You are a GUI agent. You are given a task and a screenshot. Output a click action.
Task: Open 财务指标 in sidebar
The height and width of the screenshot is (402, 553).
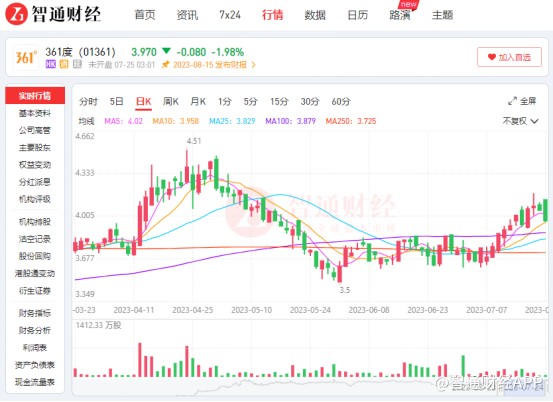pos(35,313)
